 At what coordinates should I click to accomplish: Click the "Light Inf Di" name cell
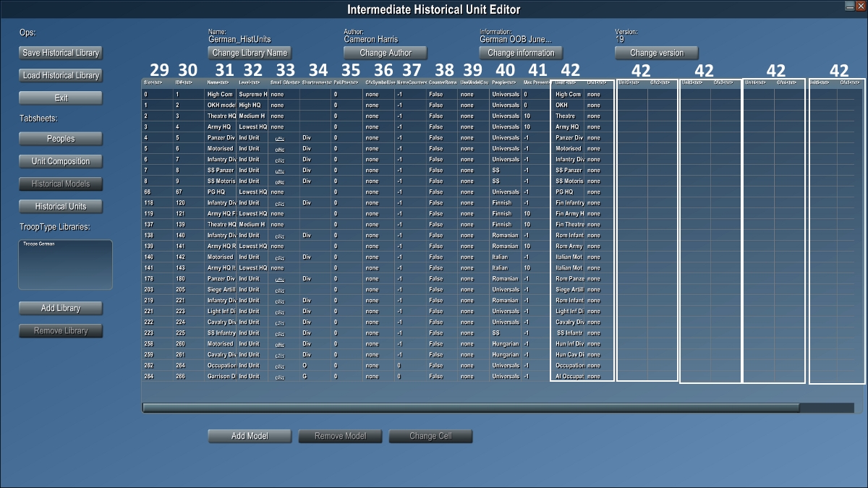point(221,312)
